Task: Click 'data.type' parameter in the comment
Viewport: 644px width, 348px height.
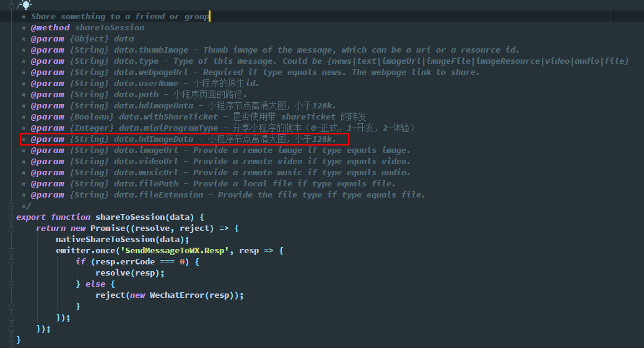Action: (136, 61)
